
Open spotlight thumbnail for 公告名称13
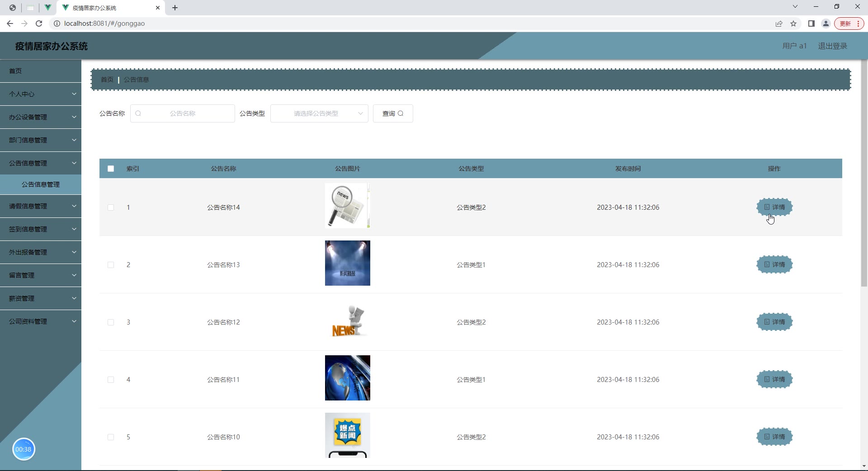pos(348,263)
